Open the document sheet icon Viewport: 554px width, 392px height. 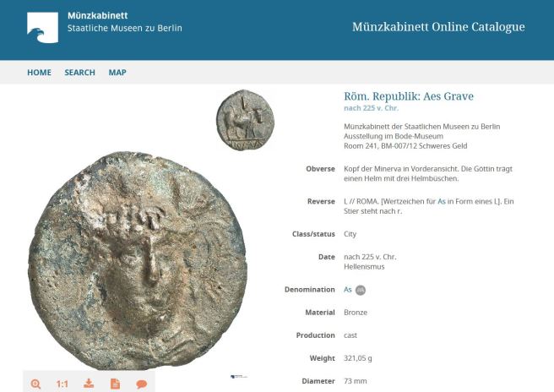115,384
